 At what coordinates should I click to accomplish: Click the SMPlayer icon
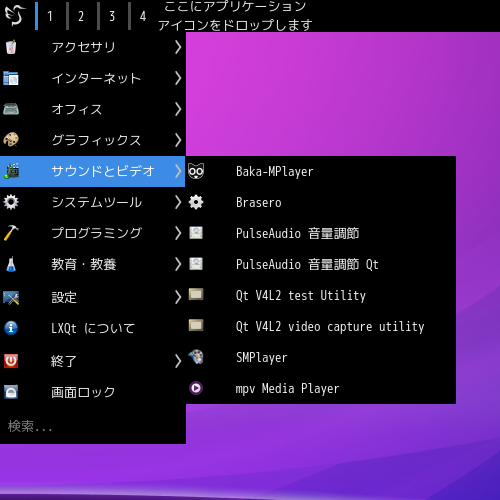[x=196, y=357]
